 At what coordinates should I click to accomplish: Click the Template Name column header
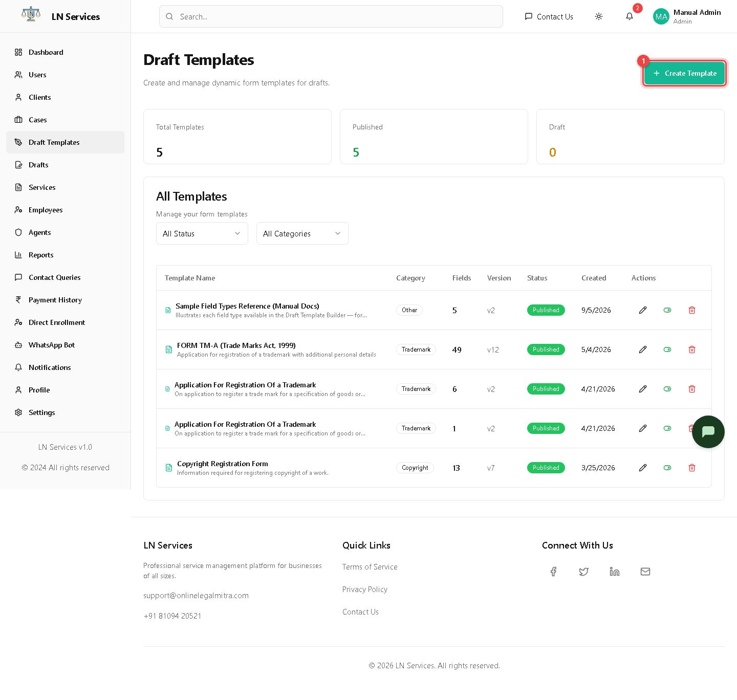(190, 278)
